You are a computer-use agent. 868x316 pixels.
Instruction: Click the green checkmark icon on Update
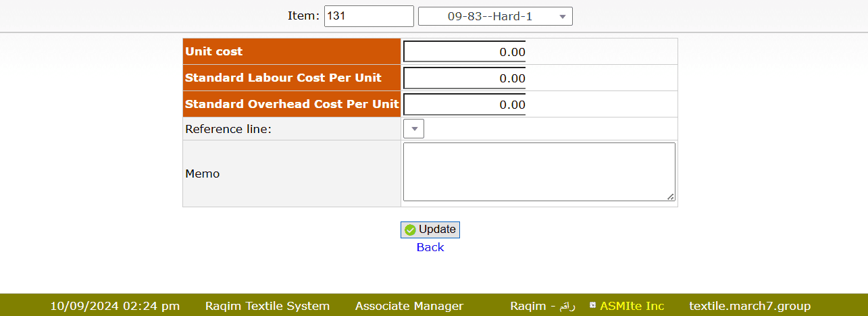pyautogui.click(x=410, y=230)
